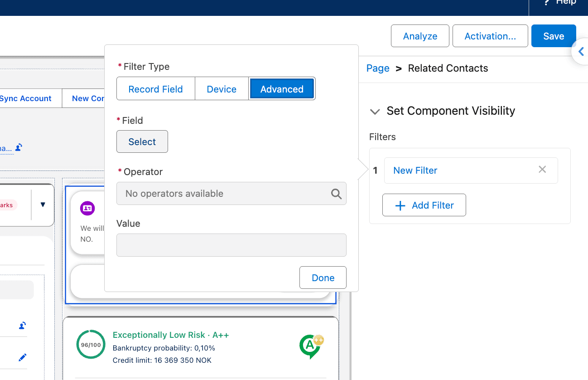Click the purple contact card icon
The width and height of the screenshot is (588, 380).
pos(87,208)
